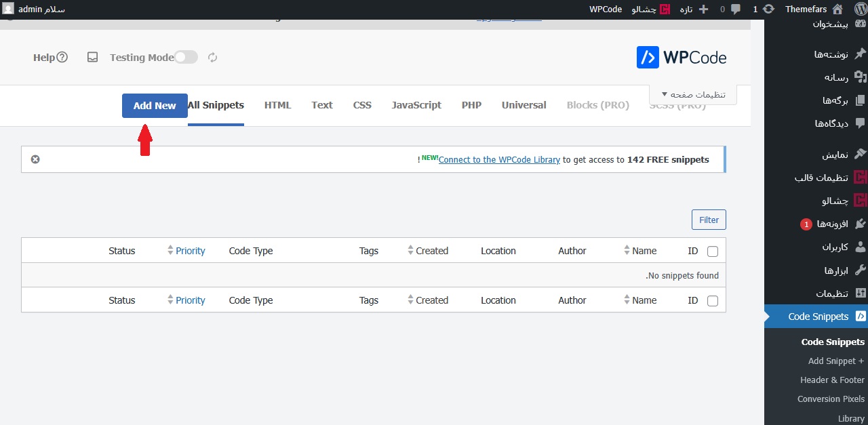This screenshot has height=425, width=868.
Task: Switch to the JavaScript snippets tab
Action: [x=416, y=105]
